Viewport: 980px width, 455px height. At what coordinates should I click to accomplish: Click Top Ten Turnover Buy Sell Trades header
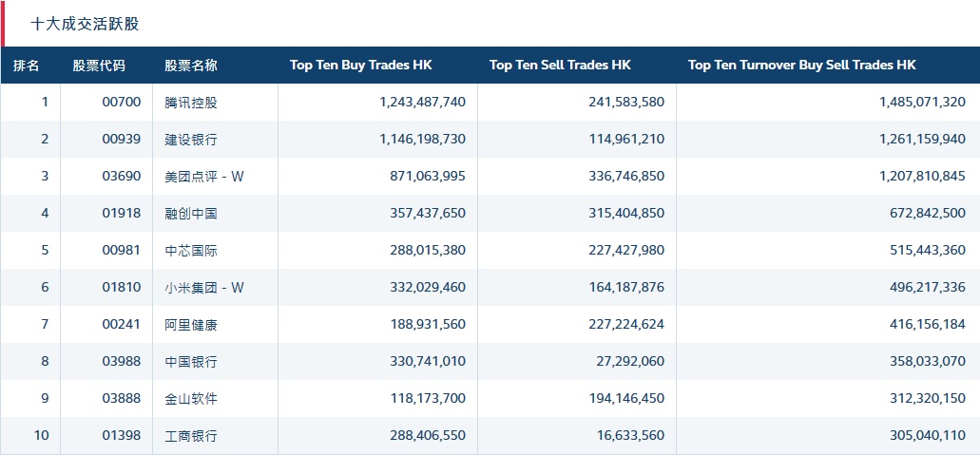click(x=801, y=66)
